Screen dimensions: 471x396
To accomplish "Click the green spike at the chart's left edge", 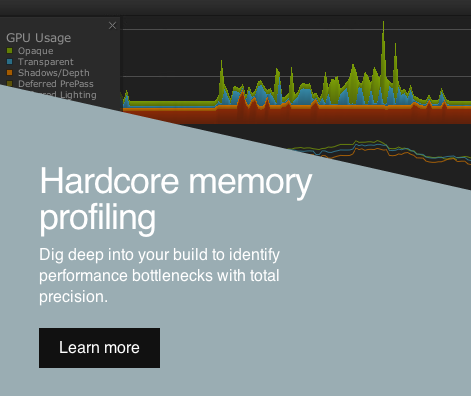I will [x=126, y=97].
